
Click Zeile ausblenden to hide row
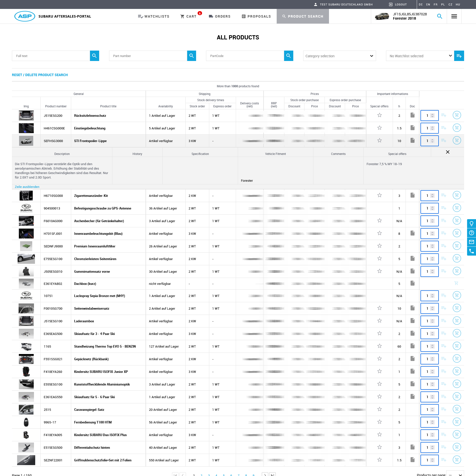pyautogui.click(x=27, y=187)
